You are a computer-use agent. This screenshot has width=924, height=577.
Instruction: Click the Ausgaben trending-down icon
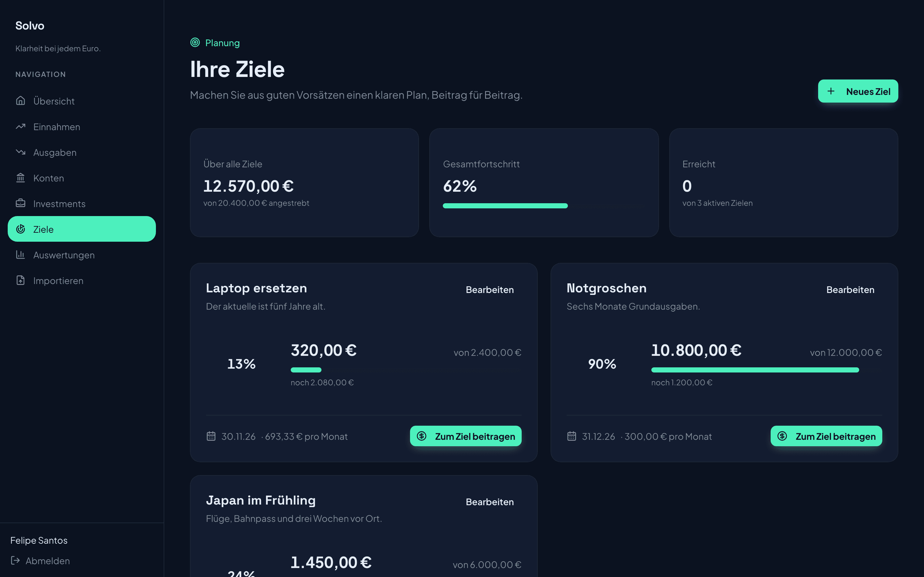click(21, 152)
